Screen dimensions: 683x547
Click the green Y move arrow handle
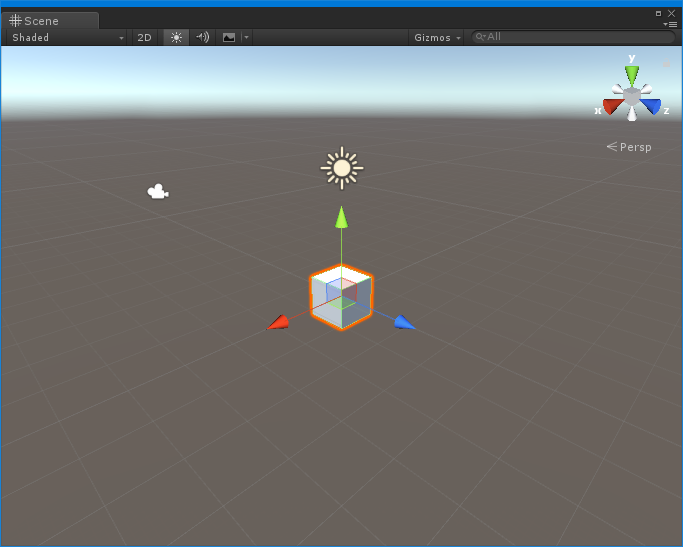click(342, 217)
